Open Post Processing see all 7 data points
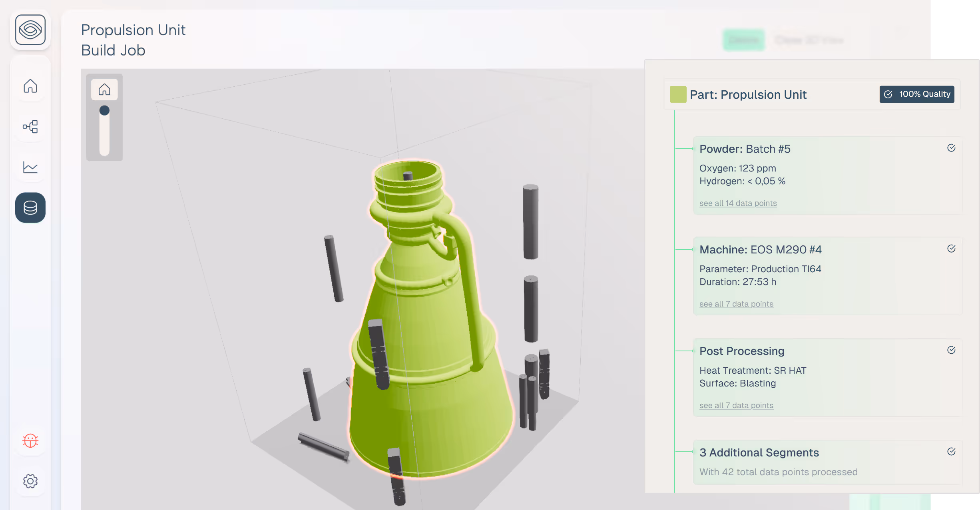The width and height of the screenshot is (980, 510). pos(736,406)
